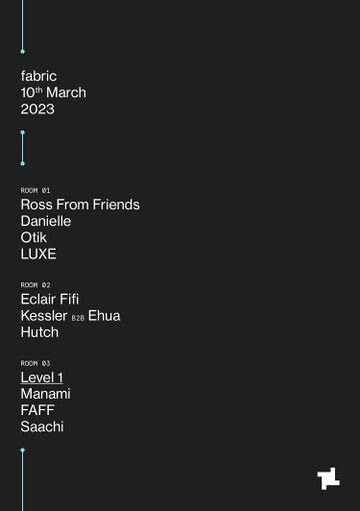Select Otik artist name
Viewport: 360px width, 511px height.
click(33, 238)
